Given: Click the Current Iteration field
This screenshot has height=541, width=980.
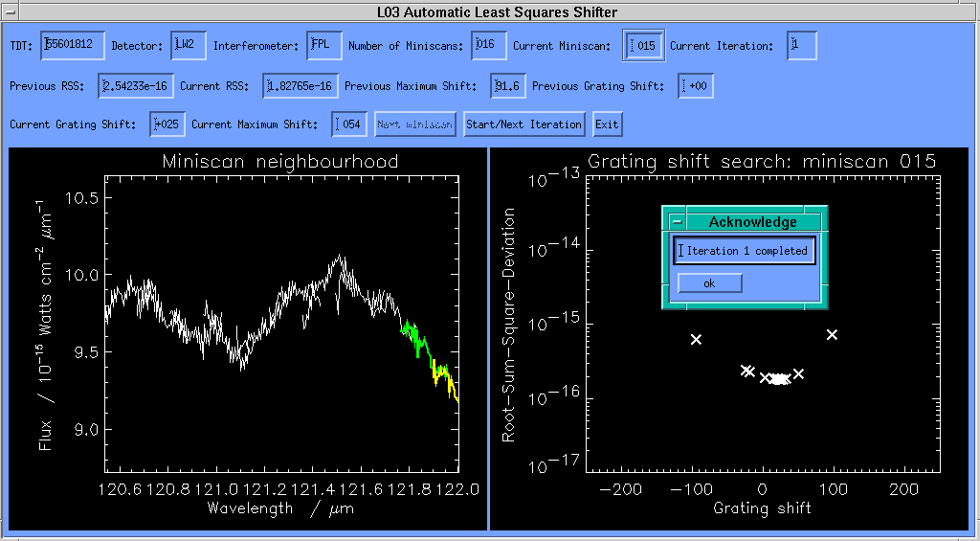Looking at the screenshot, I should pyautogui.click(x=801, y=46).
